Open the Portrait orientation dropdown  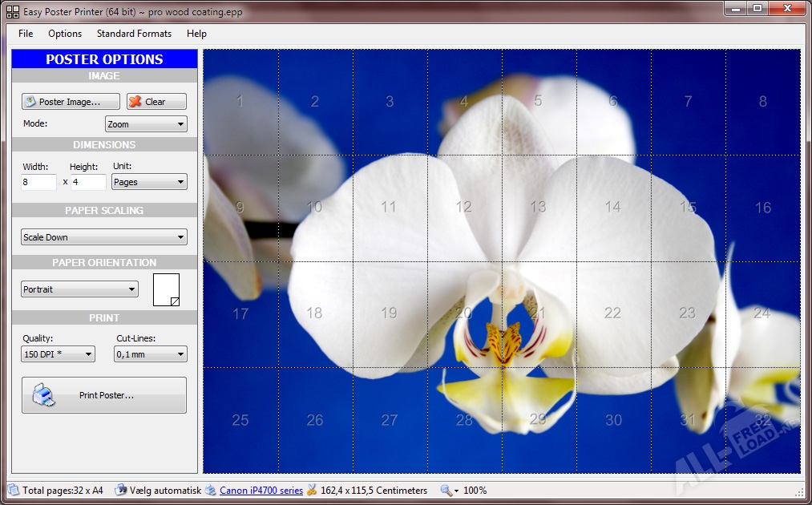(79, 289)
